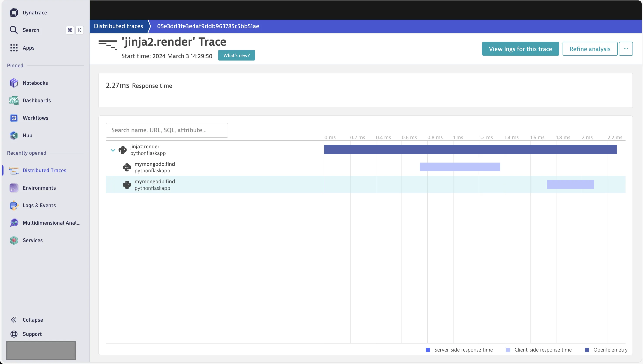Click the What's new? badge
The image size is (643, 364).
click(236, 55)
